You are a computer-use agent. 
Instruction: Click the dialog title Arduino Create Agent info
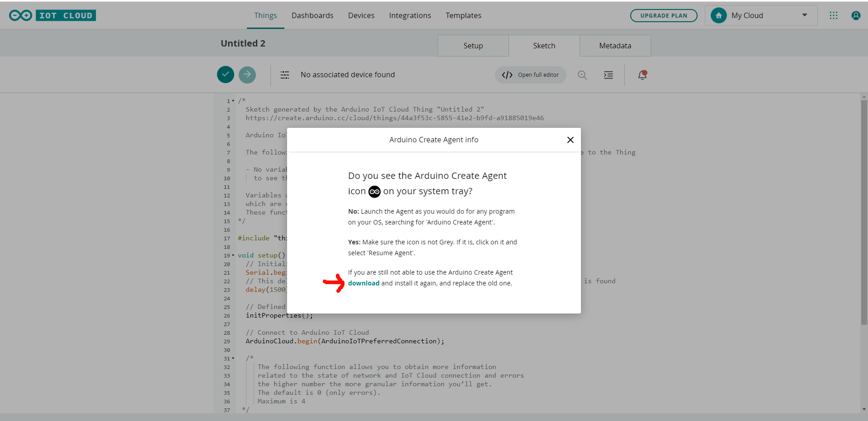coord(434,140)
